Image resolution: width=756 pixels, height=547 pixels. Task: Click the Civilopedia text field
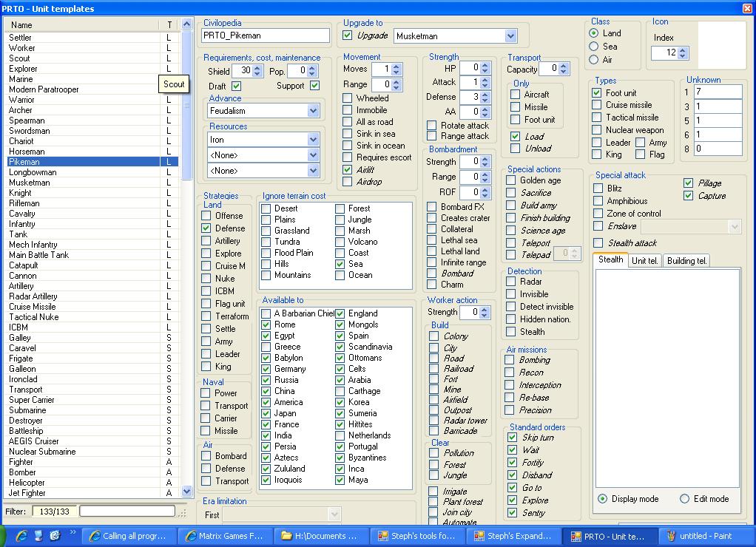point(266,35)
